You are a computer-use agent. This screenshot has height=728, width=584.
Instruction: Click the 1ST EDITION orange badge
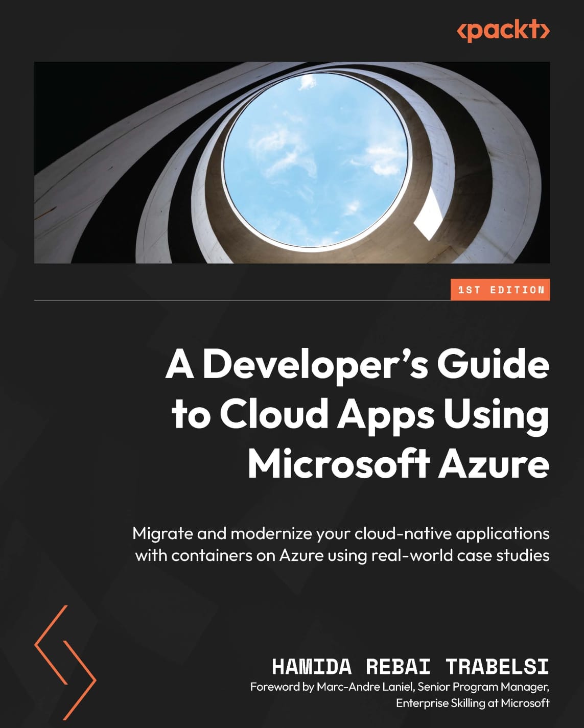pyautogui.click(x=500, y=290)
